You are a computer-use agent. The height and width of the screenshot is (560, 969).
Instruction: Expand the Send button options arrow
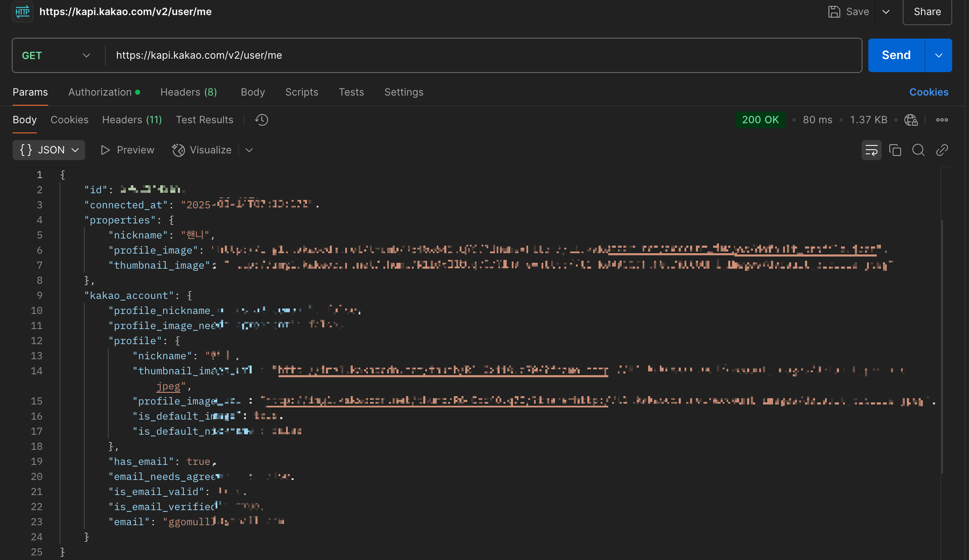tap(938, 55)
